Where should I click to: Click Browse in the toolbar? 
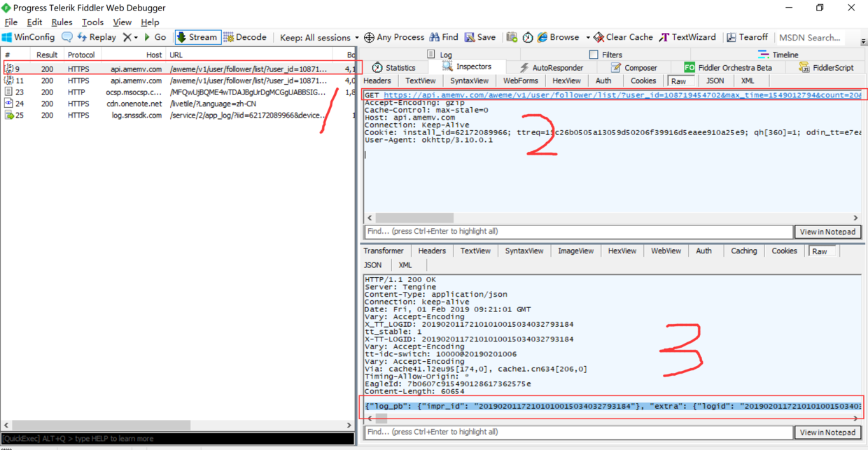(559, 37)
